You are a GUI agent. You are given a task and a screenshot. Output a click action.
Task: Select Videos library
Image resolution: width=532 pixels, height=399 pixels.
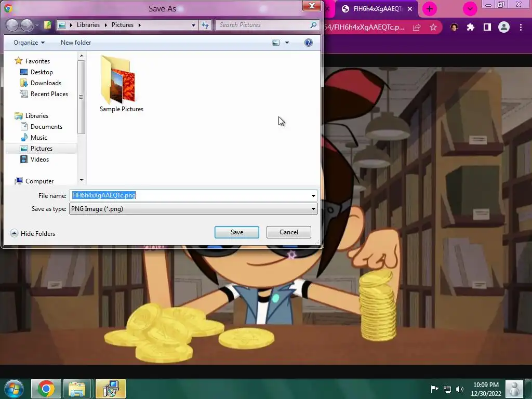(x=39, y=159)
